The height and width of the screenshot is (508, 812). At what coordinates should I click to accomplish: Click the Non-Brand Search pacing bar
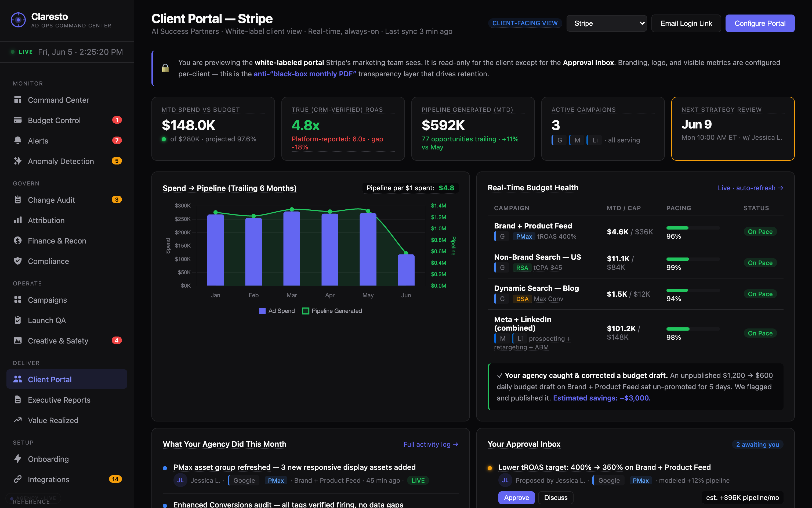(693, 259)
